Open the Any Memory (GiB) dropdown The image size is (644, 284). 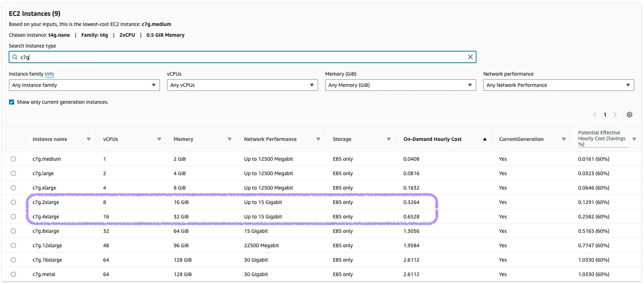point(400,85)
